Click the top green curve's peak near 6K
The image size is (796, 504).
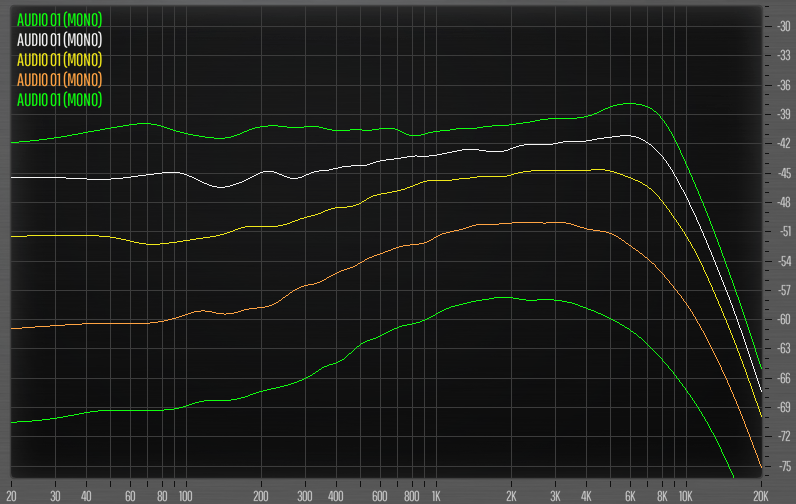pos(631,103)
